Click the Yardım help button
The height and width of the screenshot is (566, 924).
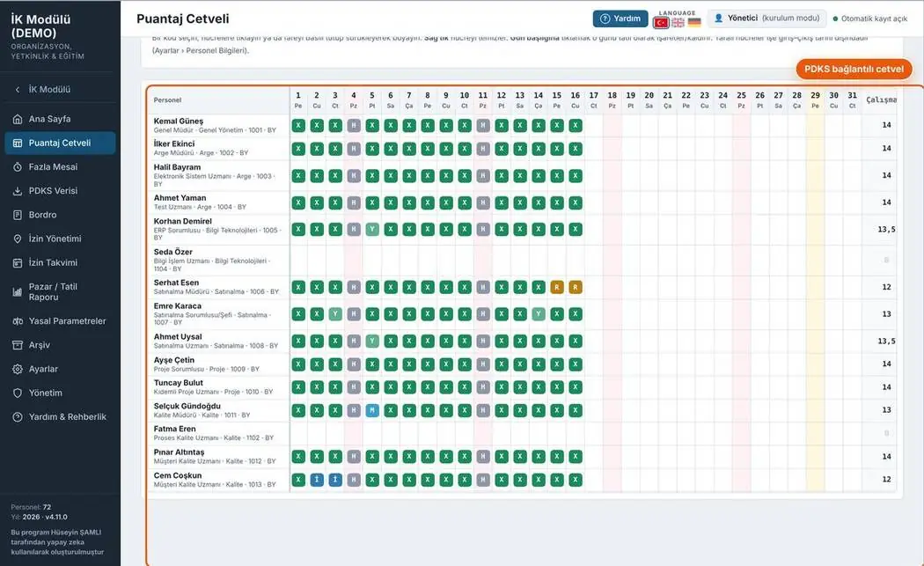(620, 18)
